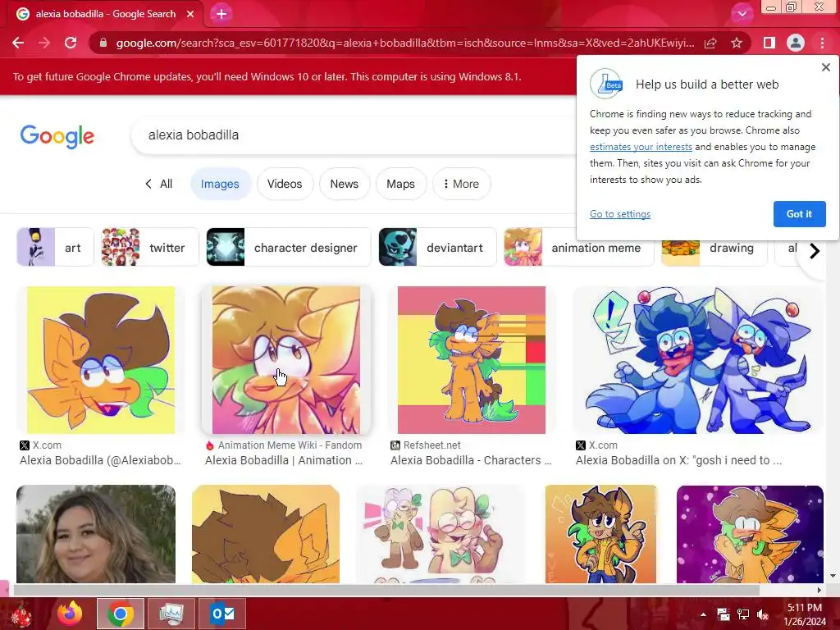Click the Got it button

pyautogui.click(x=799, y=214)
